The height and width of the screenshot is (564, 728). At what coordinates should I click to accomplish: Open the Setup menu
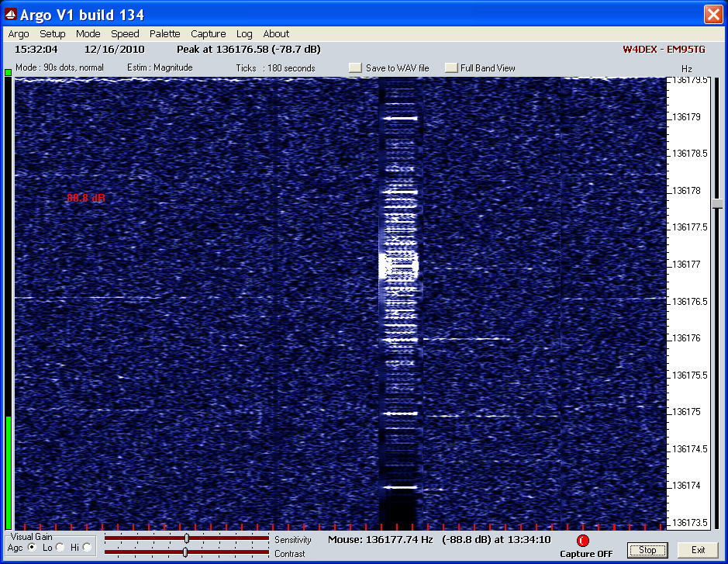point(53,34)
